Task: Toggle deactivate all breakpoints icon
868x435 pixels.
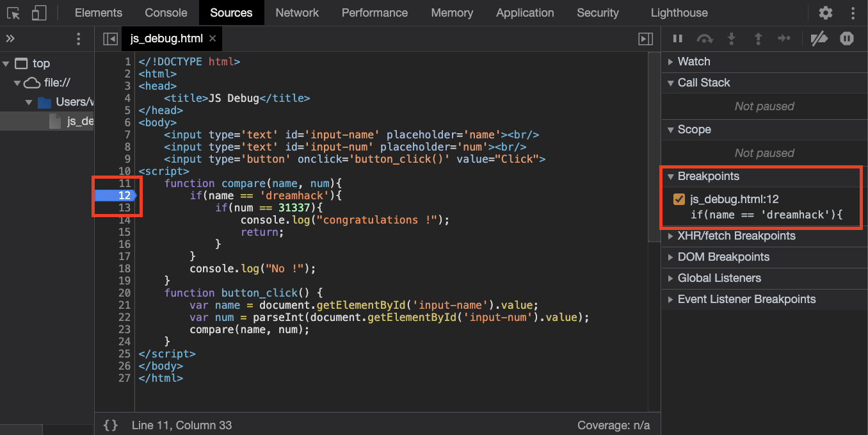Action: (x=819, y=39)
